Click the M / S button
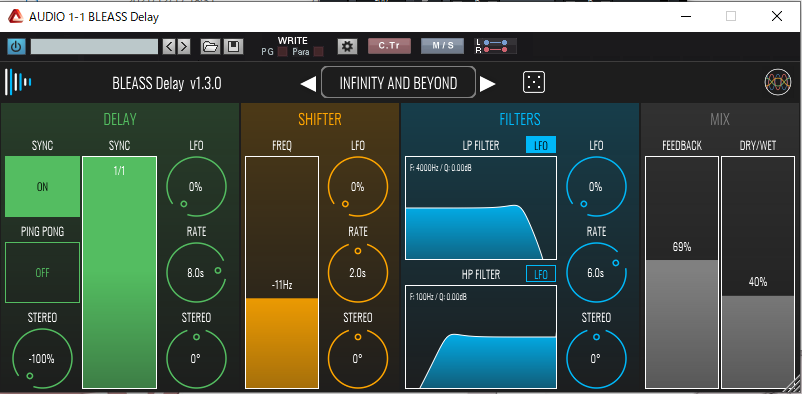 click(x=442, y=46)
